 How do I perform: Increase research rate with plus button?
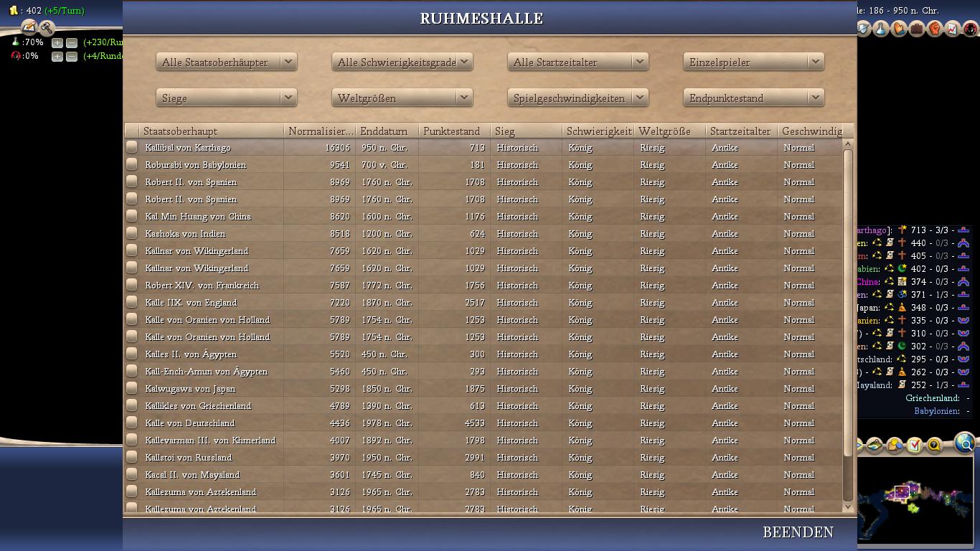click(x=57, y=43)
